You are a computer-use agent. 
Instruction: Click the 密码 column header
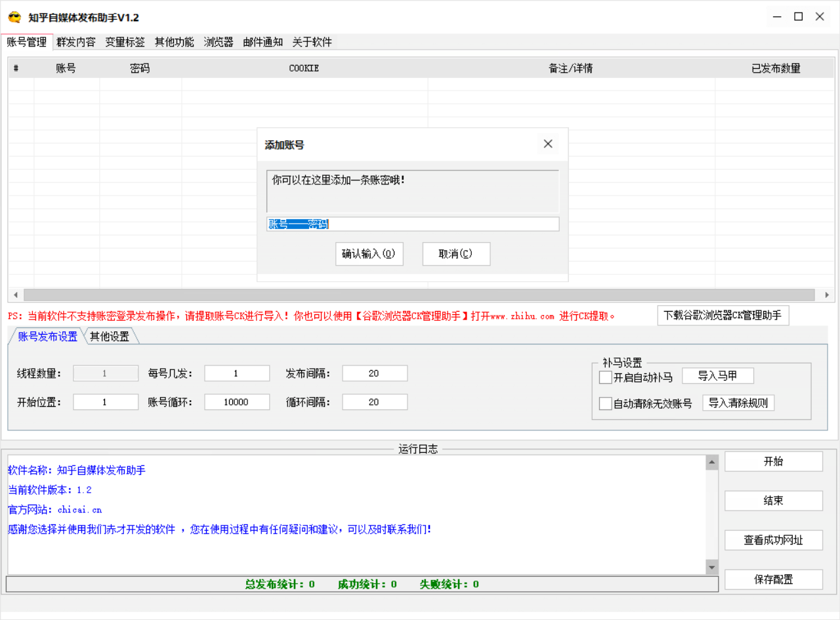pyautogui.click(x=140, y=68)
